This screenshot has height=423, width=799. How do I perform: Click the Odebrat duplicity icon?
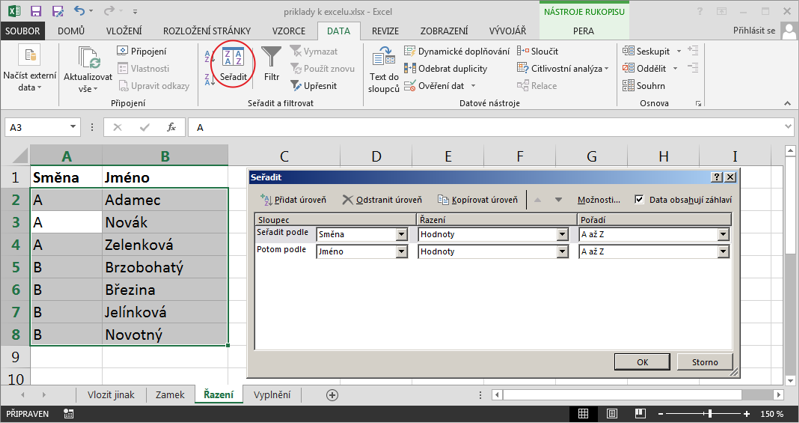tap(410, 68)
